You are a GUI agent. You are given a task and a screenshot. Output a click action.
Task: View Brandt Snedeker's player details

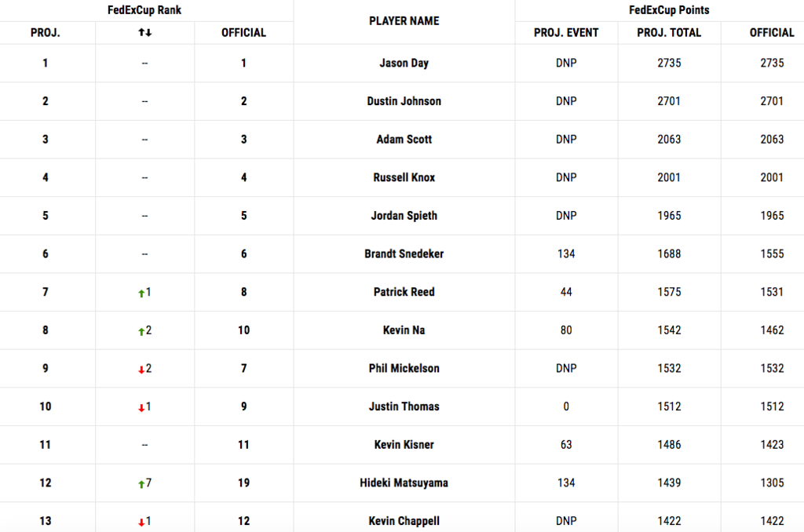click(404, 253)
